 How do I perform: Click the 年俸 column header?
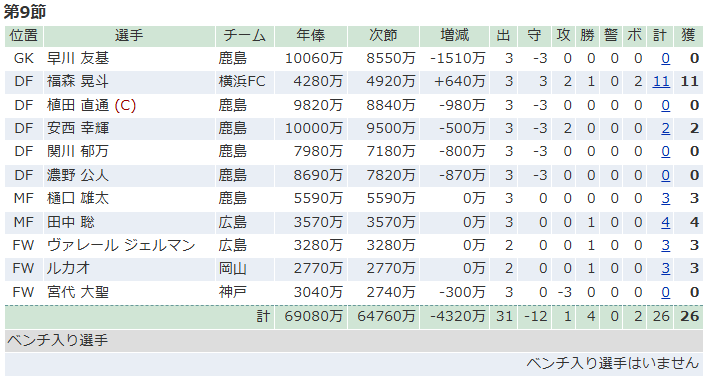click(311, 36)
